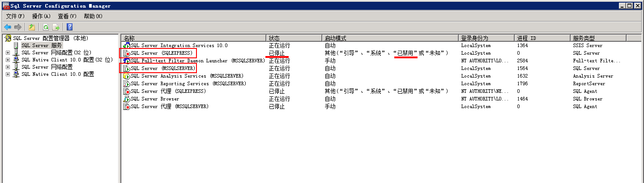Sort by the 启动模式 column header
Viewport: 644px width, 183px height.
pos(390,38)
